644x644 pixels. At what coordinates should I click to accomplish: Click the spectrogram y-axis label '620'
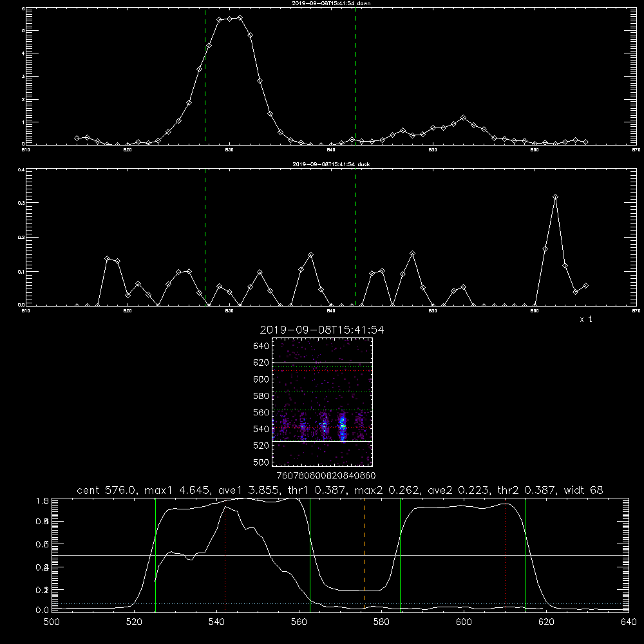(x=261, y=363)
